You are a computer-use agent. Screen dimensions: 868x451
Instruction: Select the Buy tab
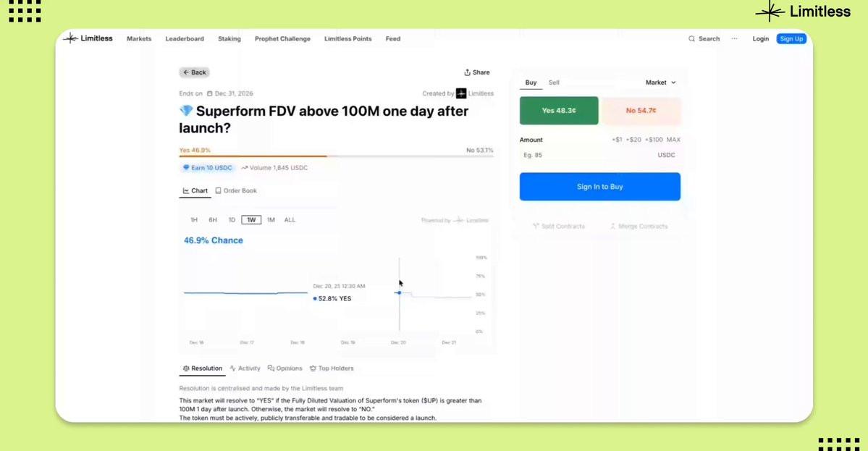(531, 83)
